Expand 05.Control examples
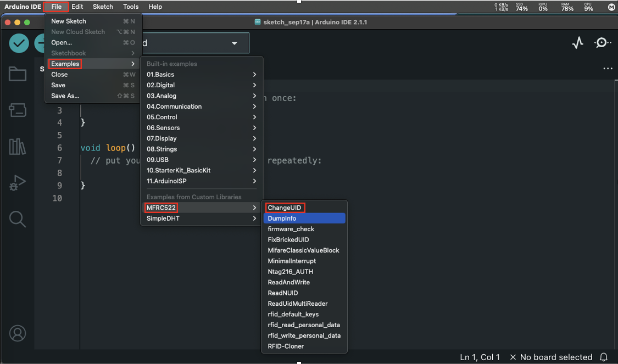618x364 pixels. 202,117
